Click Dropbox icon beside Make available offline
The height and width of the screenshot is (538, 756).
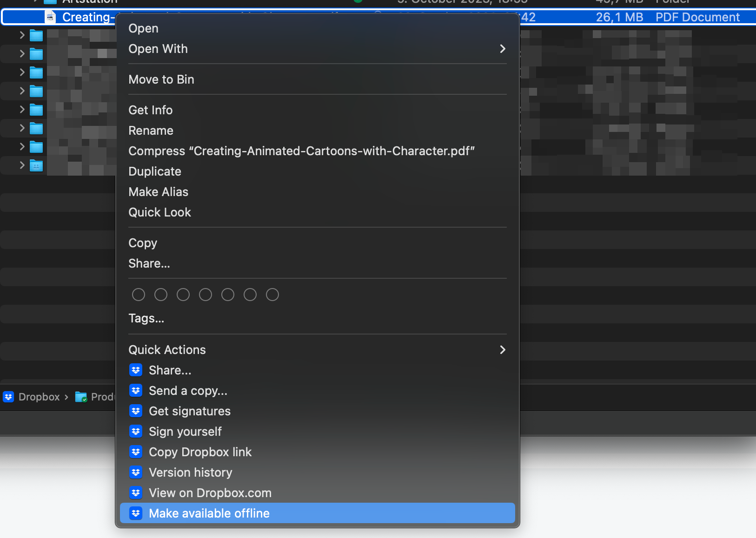(136, 513)
